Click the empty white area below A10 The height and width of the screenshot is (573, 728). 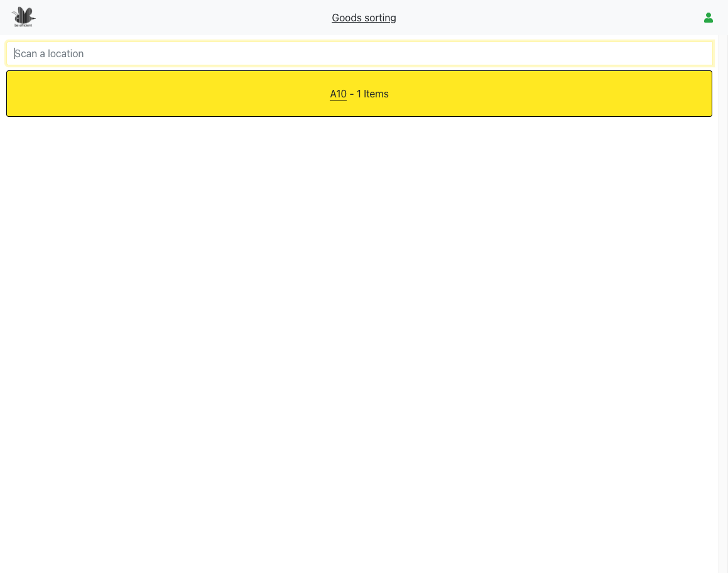pyautogui.click(x=359, y=314)
